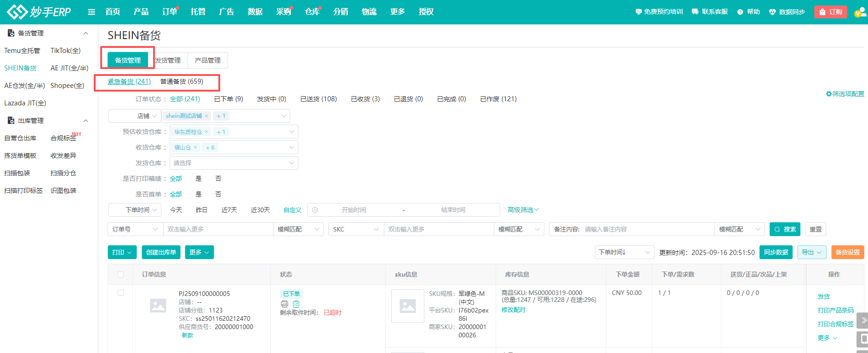Click 发货 in the operations column
Screen dimensions: 868x353
click(824, 296)
